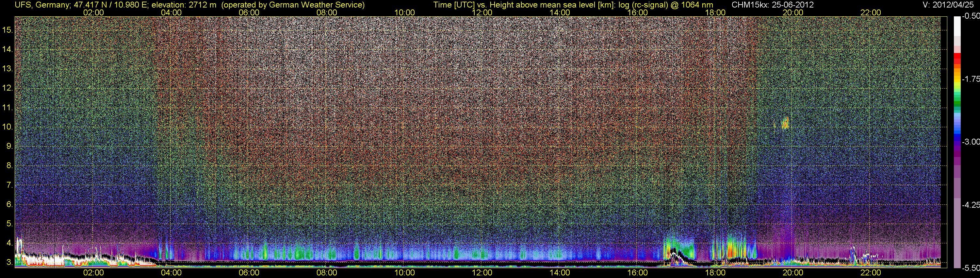The image size is (980, 278).
Task: Click the -1.75 value on the color scale
Action: [x=971, y=79]
